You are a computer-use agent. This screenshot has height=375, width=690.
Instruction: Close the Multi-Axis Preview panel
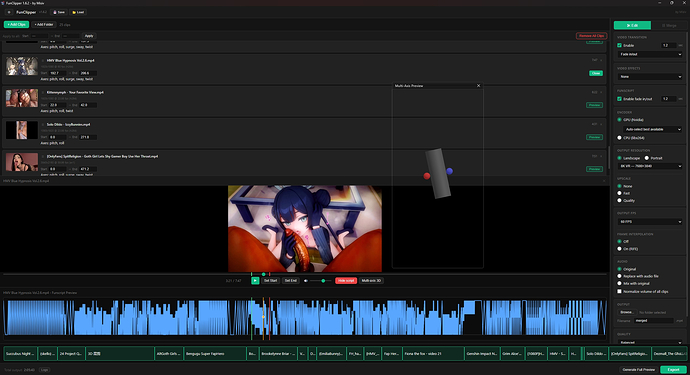click(x=478, y=86)
